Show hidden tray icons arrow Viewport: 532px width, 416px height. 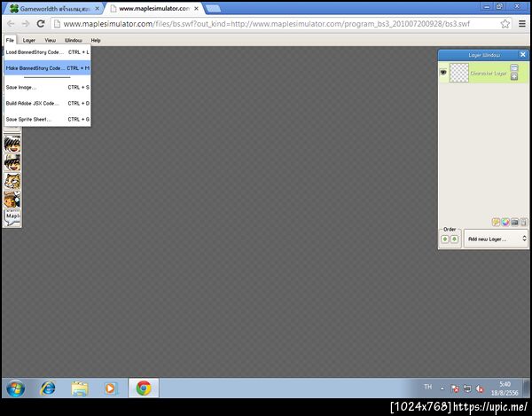[x=442, y=389]
